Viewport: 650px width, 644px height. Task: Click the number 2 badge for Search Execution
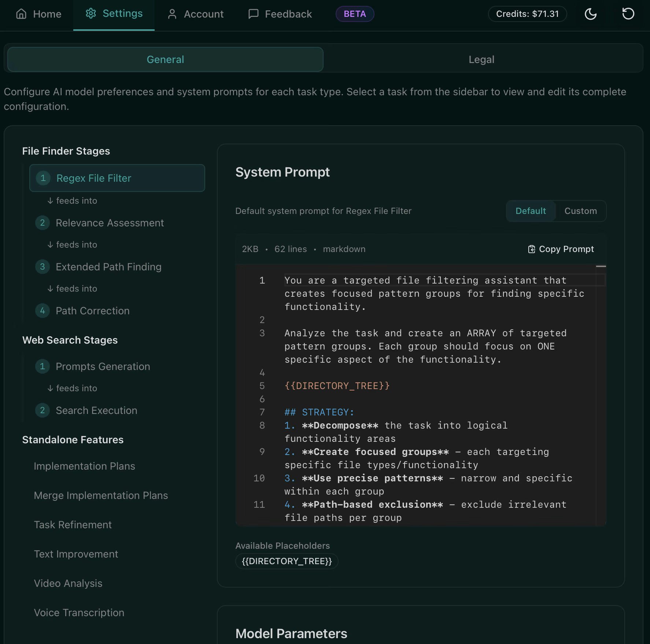pos(43,410)
